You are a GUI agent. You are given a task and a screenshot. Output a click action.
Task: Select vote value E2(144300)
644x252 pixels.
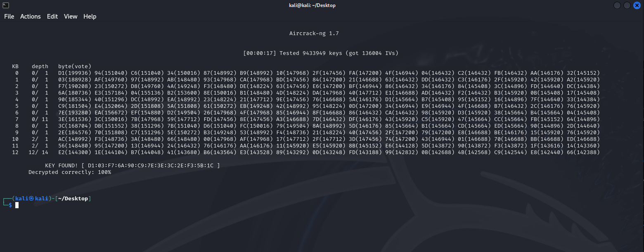[x=75, y=152]
